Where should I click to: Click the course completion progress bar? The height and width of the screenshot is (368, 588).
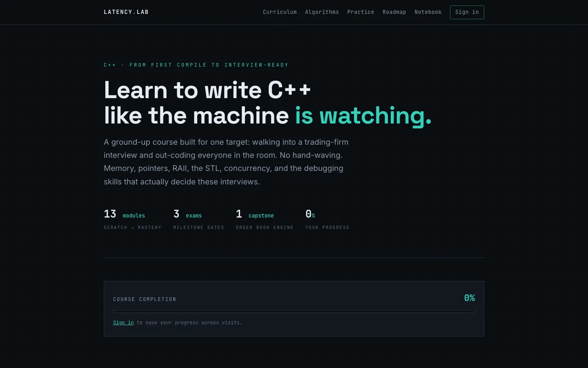pyautogui.click(x=294, y=312)
